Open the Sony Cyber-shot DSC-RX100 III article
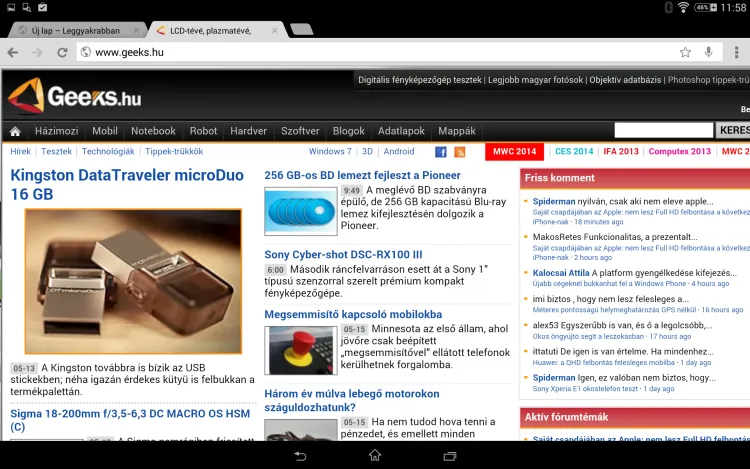The height and width of the screenshot is (469, 750). (x=343, y=255)
